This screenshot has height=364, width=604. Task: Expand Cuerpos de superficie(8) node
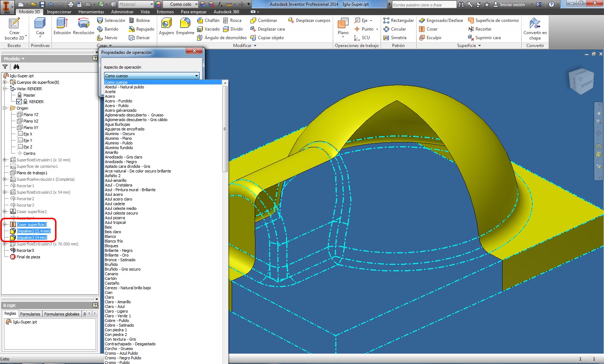coord(5,82)
